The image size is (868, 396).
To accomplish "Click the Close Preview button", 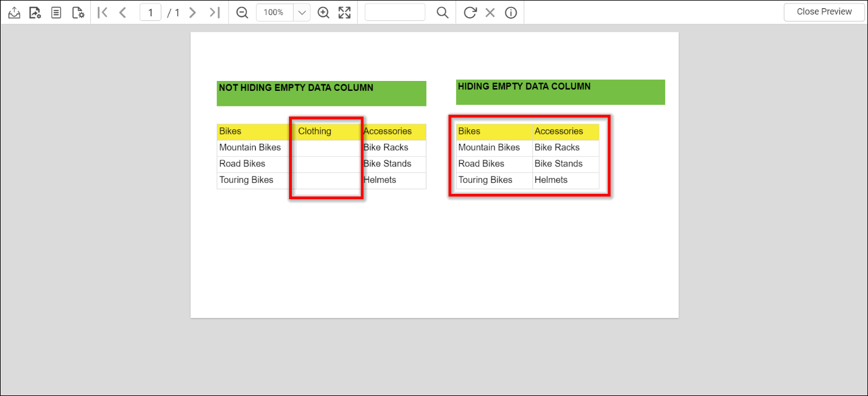I will click(824, 12).
